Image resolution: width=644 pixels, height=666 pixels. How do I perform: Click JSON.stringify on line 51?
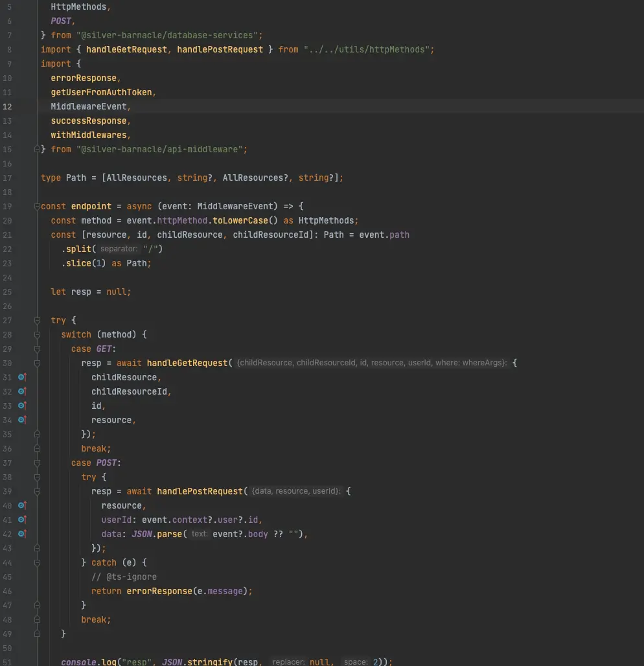point(198,661)
